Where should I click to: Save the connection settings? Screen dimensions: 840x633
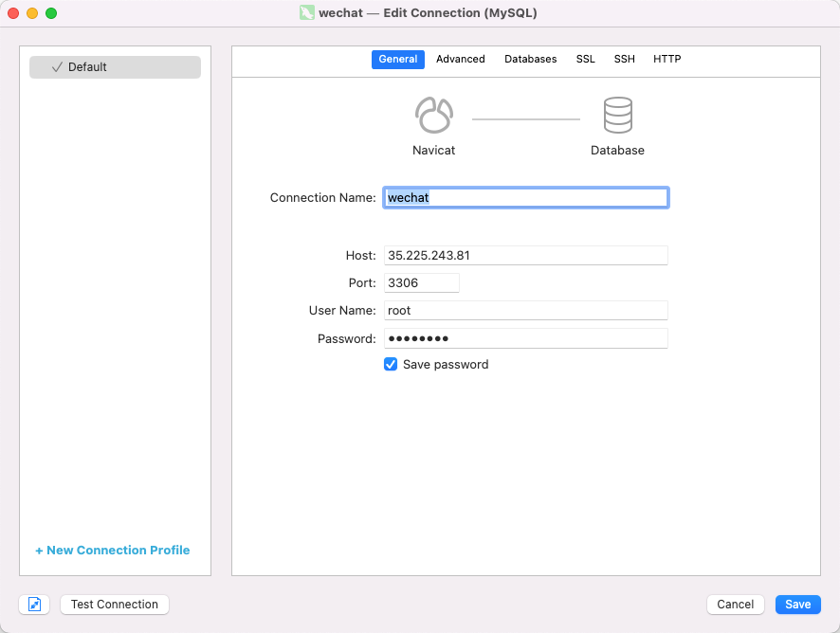click(797, 605)
